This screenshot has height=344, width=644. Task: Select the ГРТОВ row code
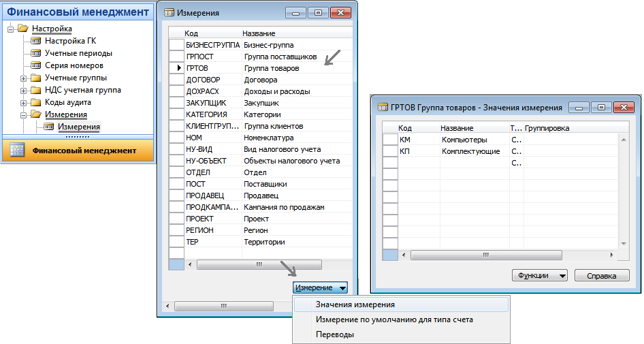[x=213, y=68]
